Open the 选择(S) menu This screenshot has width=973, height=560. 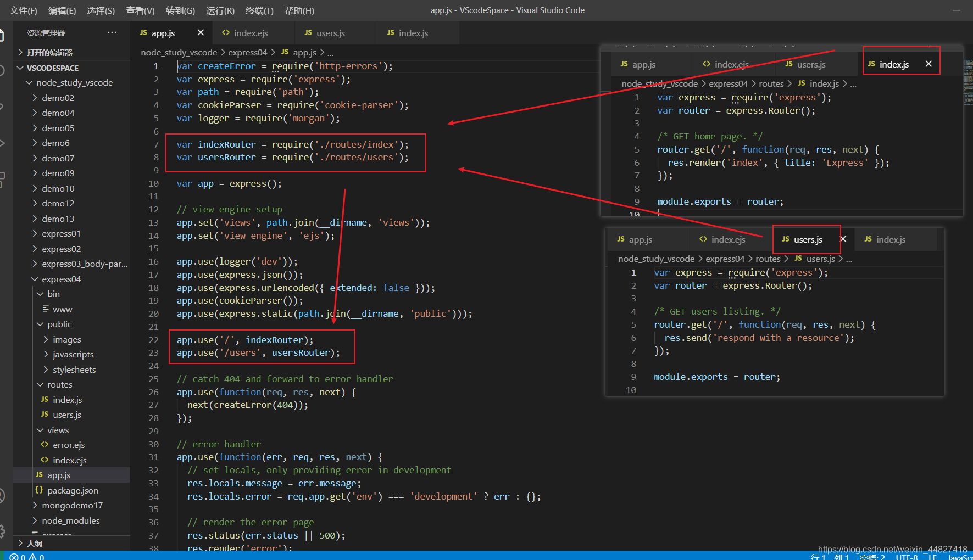101,10
